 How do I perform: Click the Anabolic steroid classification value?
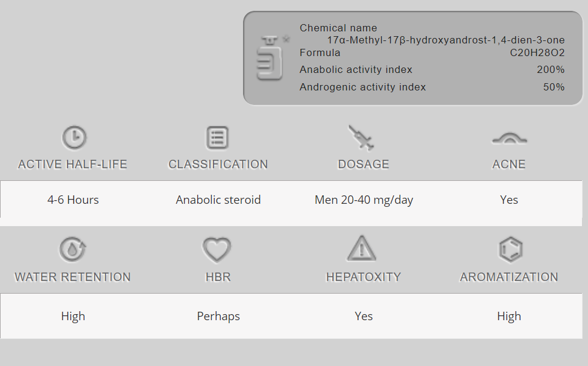[218, 200]
